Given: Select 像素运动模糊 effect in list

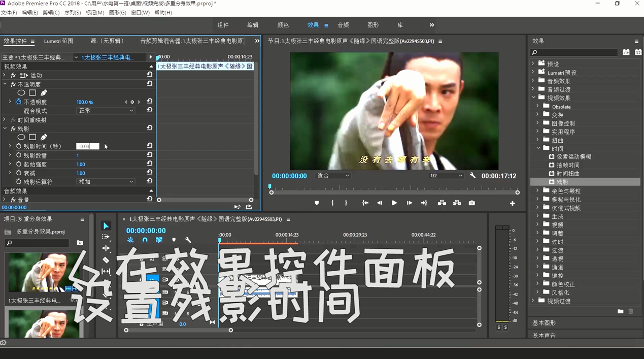Looking at the screenshot, I should 574,157.
